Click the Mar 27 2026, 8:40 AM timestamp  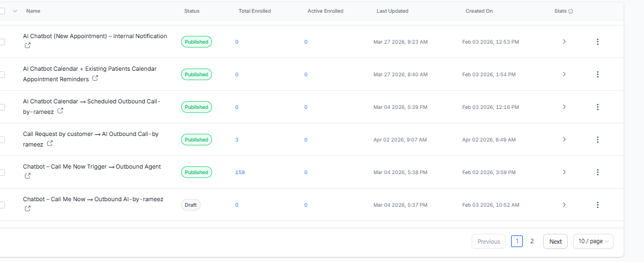pos(400,75)
